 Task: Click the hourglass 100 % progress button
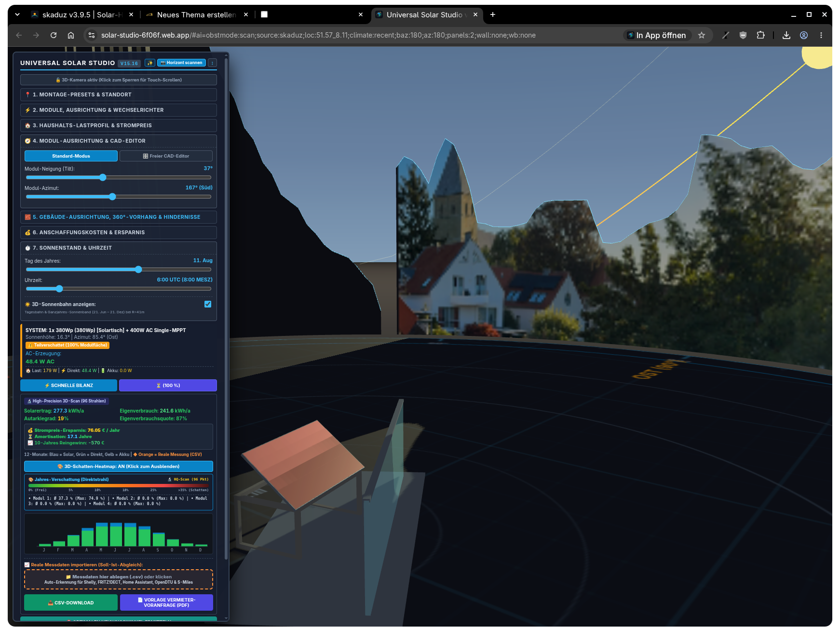coord(168,386)
